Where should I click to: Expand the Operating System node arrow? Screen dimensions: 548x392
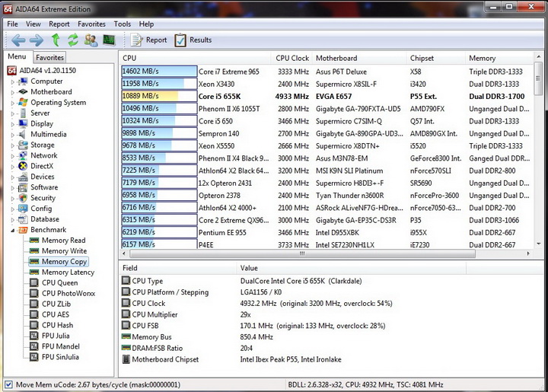pos(13,103)
